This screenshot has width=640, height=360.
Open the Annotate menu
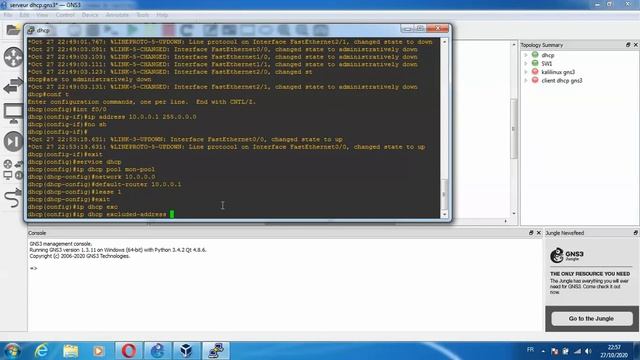(x=117, y=15)
